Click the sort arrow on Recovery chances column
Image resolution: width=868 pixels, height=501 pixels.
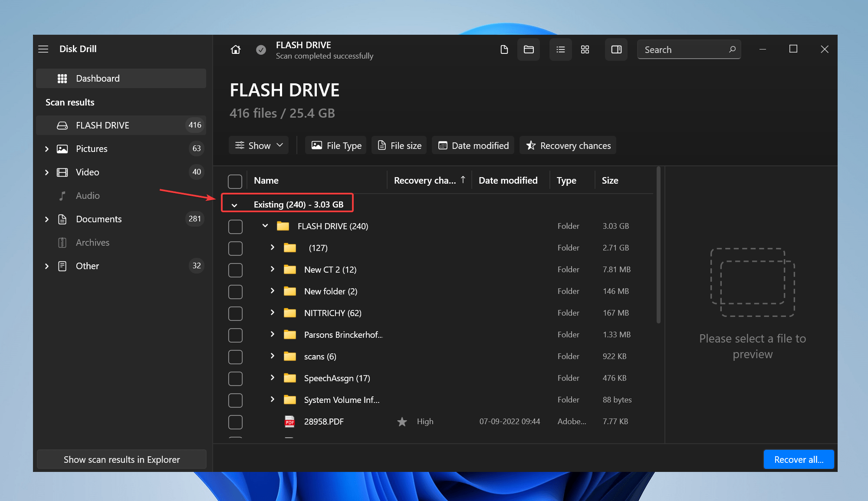(x=463, y=180)
